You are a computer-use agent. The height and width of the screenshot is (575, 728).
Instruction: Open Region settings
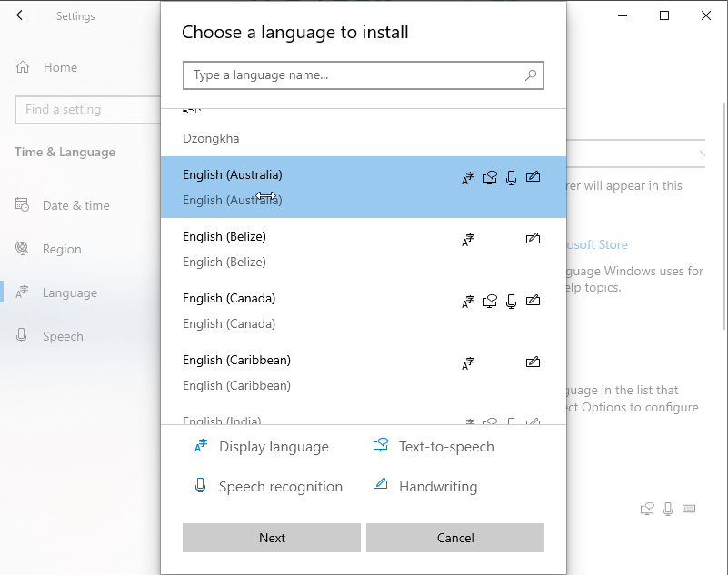tap(62, 249)
